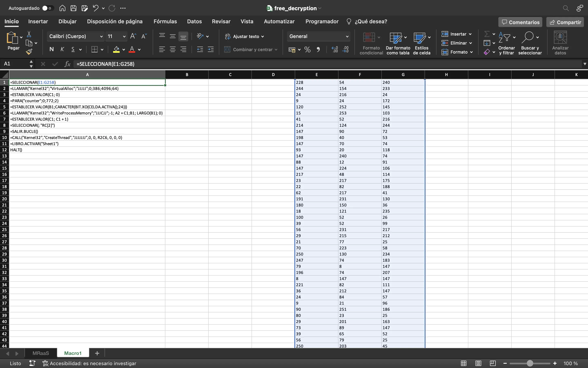The width and height of the screenshot is (588, 368).
Task: Click the increase indent icon
Action: [x=211, y=49]
